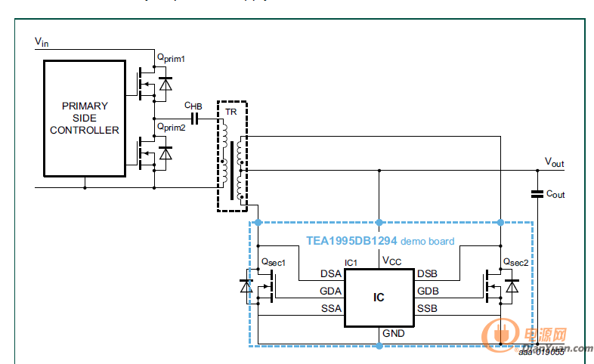The image size is (594, 364).
Task: Click the blue dot at board's top-right
Action: [x=500, y=223]
